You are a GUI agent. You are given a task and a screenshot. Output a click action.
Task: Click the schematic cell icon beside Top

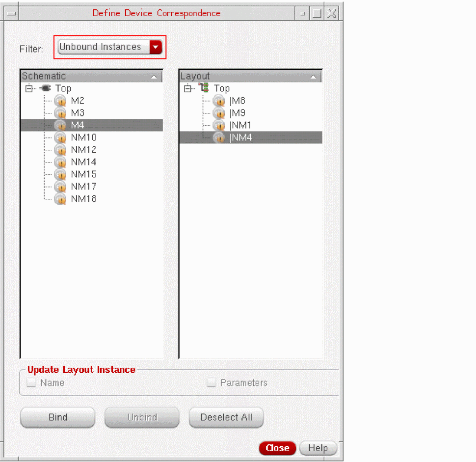[46, 88]
